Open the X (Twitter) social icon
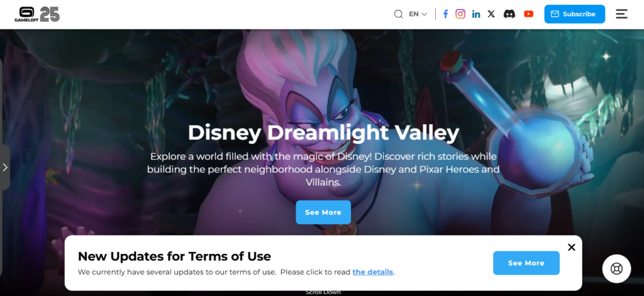The image size is (644, 296). coord(491,14)
